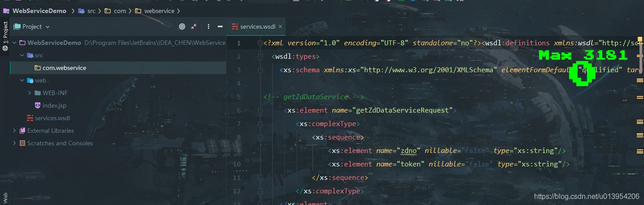
Task: Select the src folder in tree
Action: coord(39,55)
